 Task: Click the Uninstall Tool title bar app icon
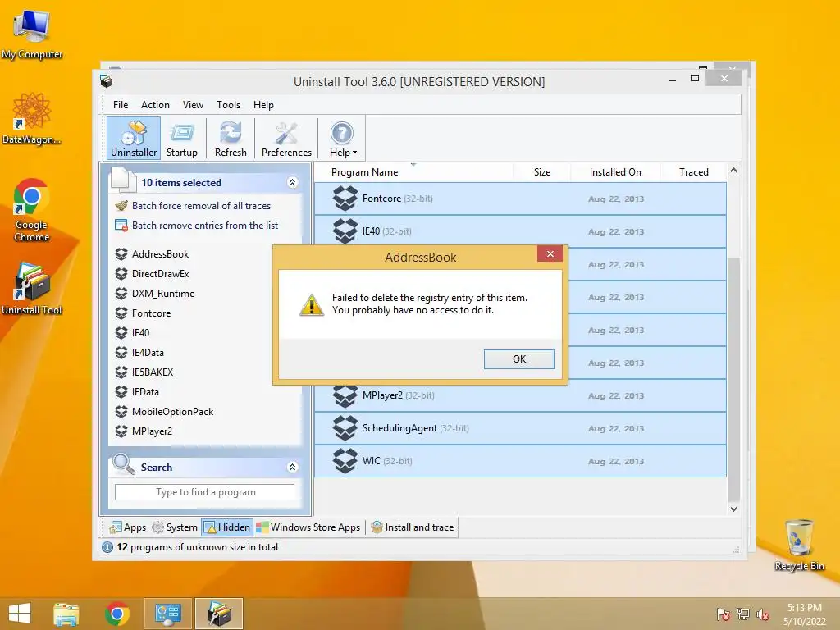tap(106, 81)
